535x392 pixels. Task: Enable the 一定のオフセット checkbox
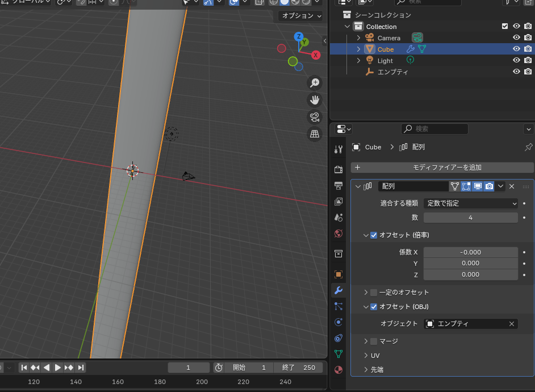pos(374,293)
